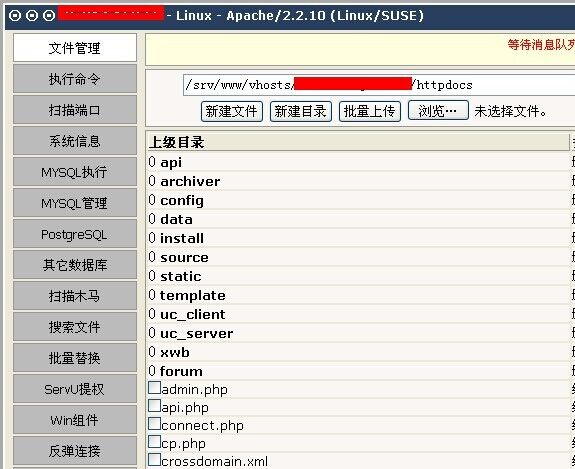Open the uc_server directory
This screenshot has width=575, height=469.
[x=197, y=333]
